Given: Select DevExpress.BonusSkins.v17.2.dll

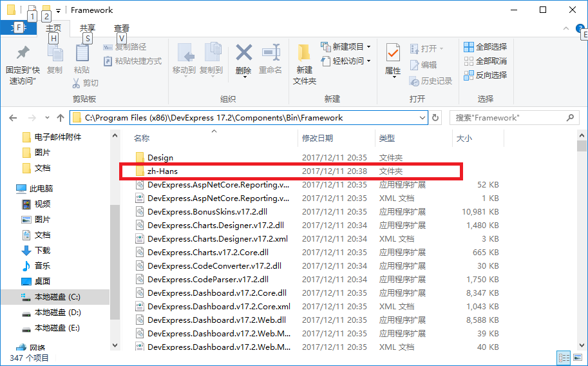Looking at the screenshot, I should [x=207, y=212].
